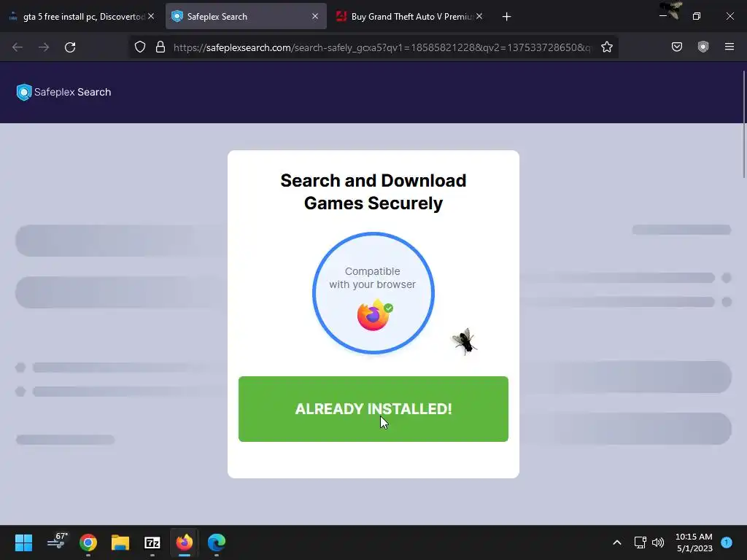Click the Search and Download Games Securely heading
747x560 pixels.
tap(373, 192)
